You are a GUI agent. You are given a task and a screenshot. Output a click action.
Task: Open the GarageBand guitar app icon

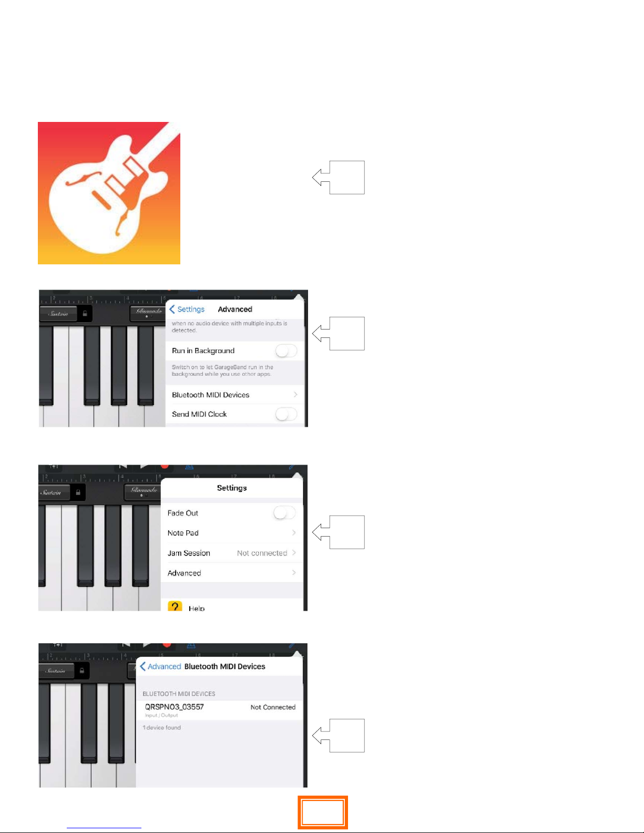(x=109, y=193)
